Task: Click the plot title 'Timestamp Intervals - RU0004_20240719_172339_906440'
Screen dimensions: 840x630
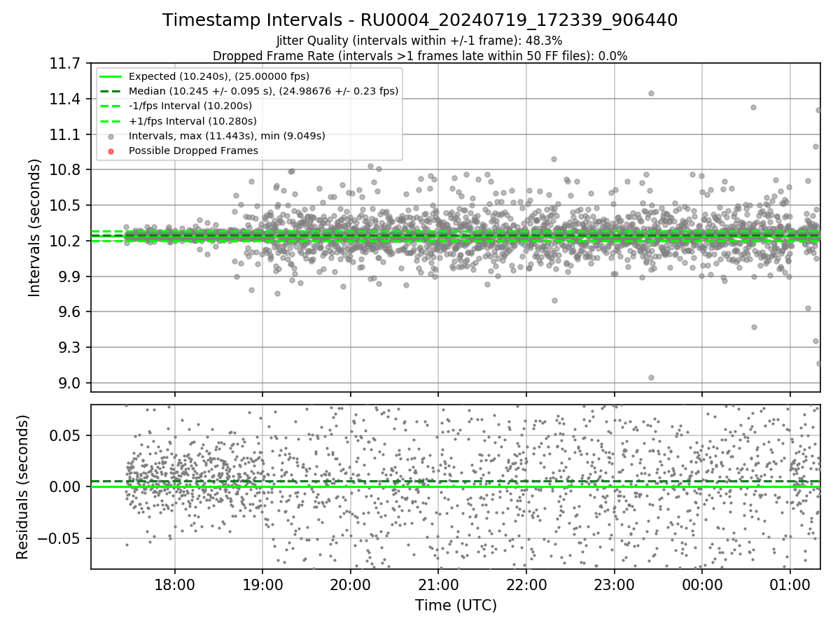Action: pyautogui.click(x=420, y=20)
